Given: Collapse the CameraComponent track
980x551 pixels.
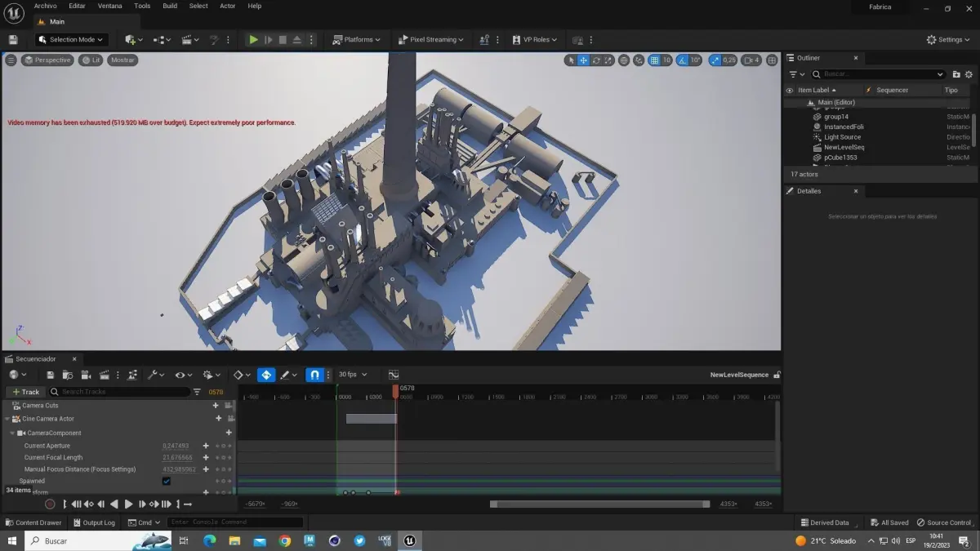Looking at the screenshot, I should click(13, 433).
